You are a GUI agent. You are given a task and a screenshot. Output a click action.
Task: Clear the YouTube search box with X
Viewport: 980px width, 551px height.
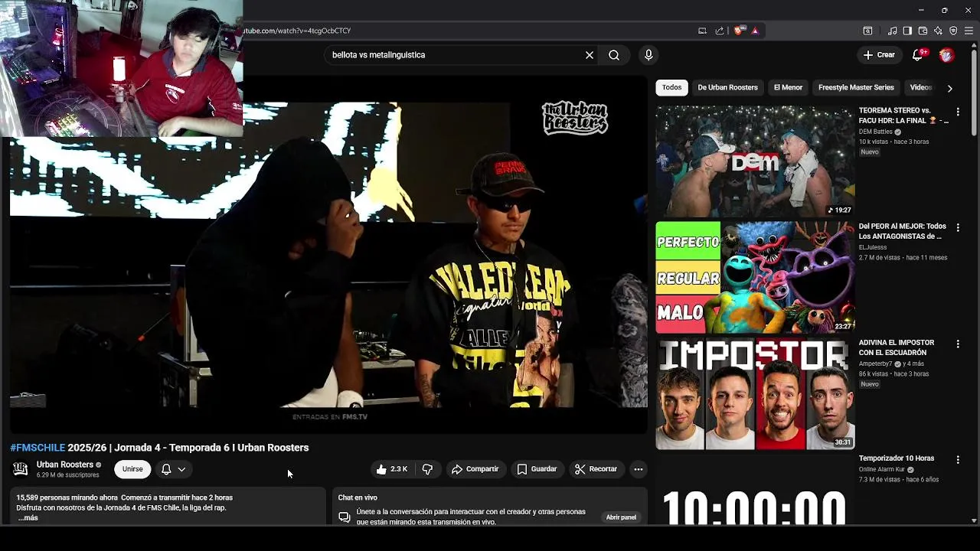pyautogui.click(x=590, y=55)
